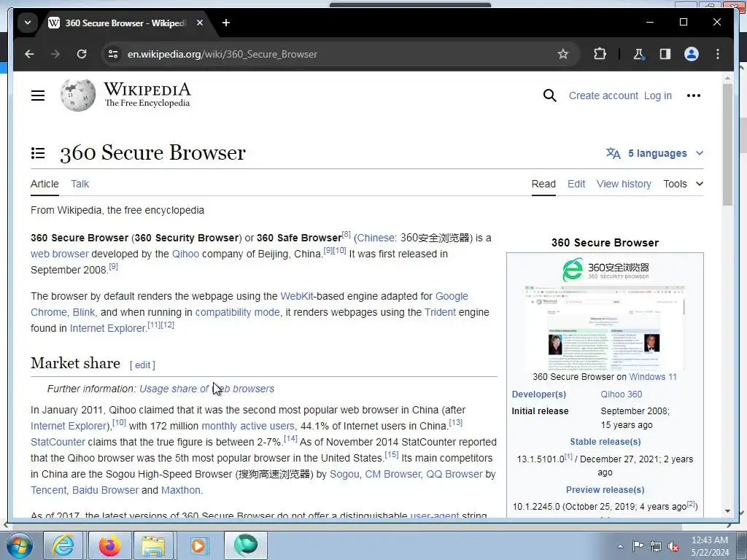Click Action Center flag tray icon
This screenshot has width=747, height=560.
638,546
